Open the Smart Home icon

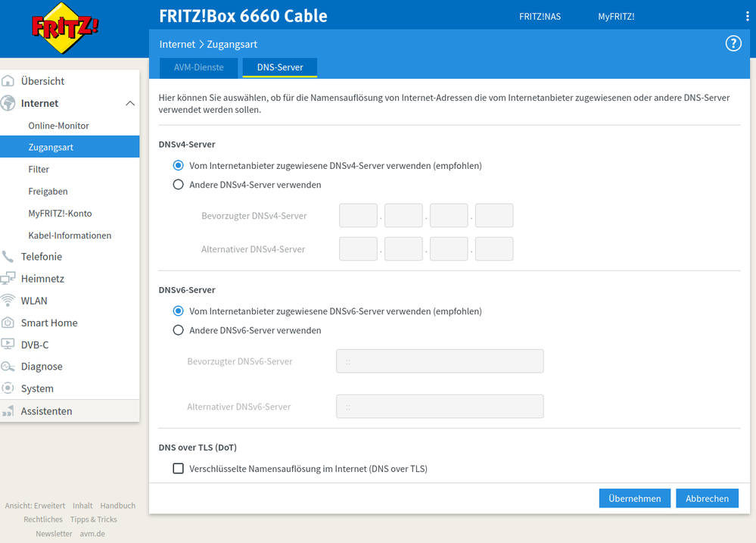pyautogui.click(x=9, y=323)
